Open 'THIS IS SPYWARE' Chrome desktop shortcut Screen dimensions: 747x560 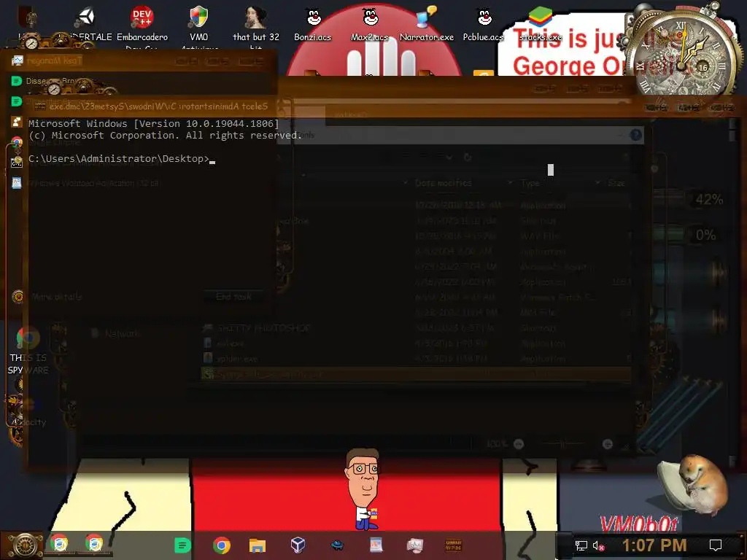pyautogui.click(x=28, y=351)
